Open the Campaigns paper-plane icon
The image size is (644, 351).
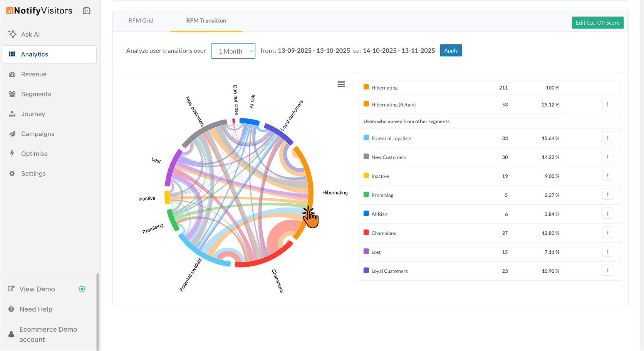tap(12, 134)
